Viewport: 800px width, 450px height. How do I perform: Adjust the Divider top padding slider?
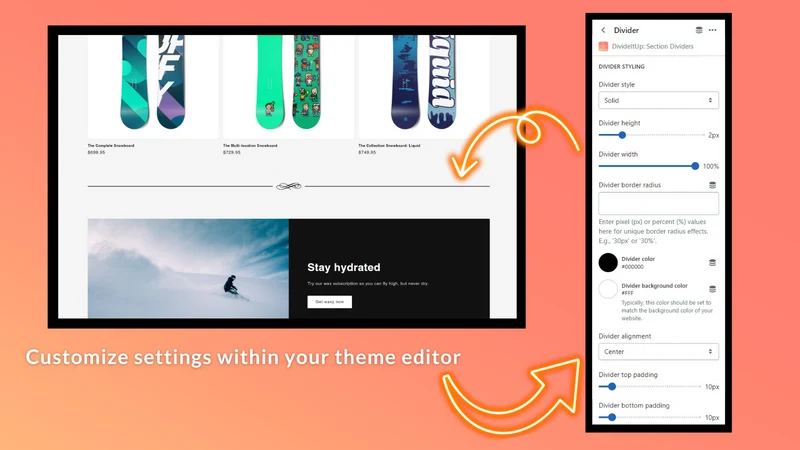[612, 387]
